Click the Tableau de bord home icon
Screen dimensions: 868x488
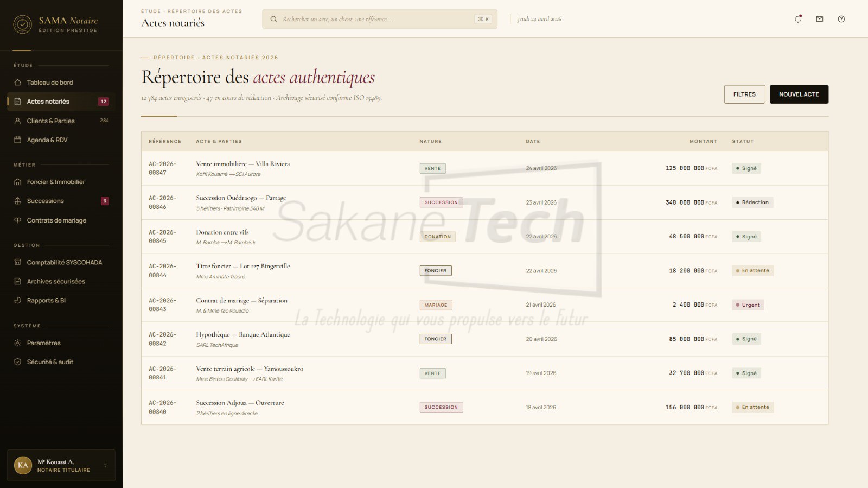[x=17, y=83]
